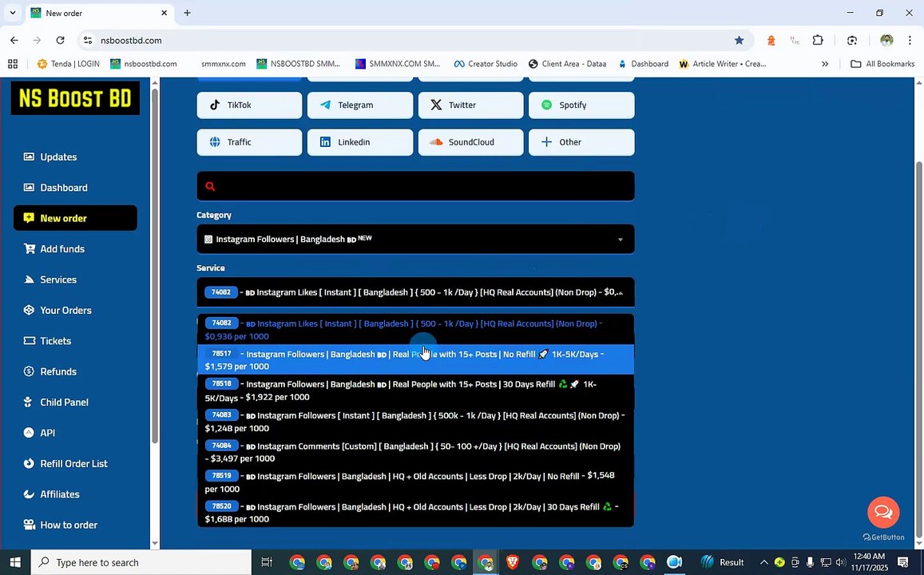Open the GetButton chat widget
The height and width of the screenshot is (575, 924).
[883, 511]
